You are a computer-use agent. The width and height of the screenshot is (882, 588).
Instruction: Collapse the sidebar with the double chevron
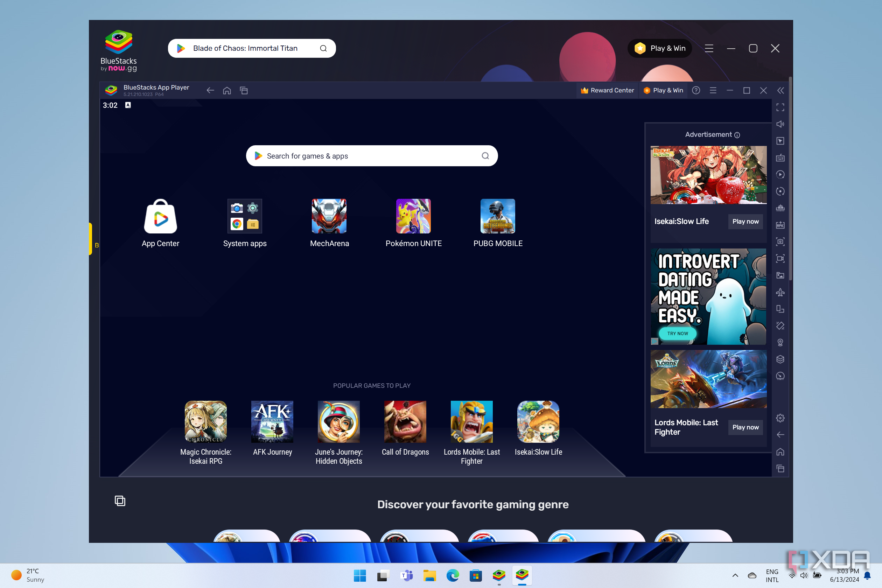(x=781, y=90)
